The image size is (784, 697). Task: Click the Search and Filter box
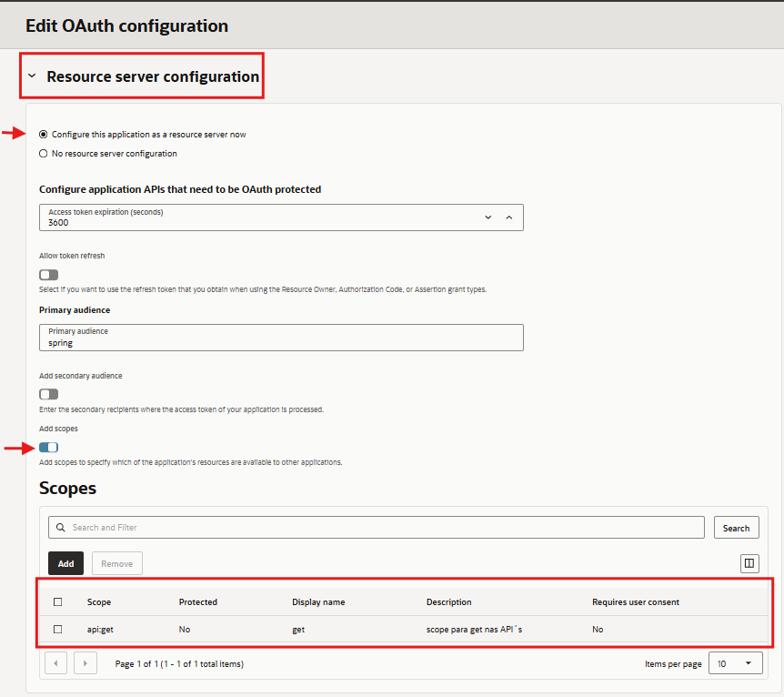tap(382, 528)
